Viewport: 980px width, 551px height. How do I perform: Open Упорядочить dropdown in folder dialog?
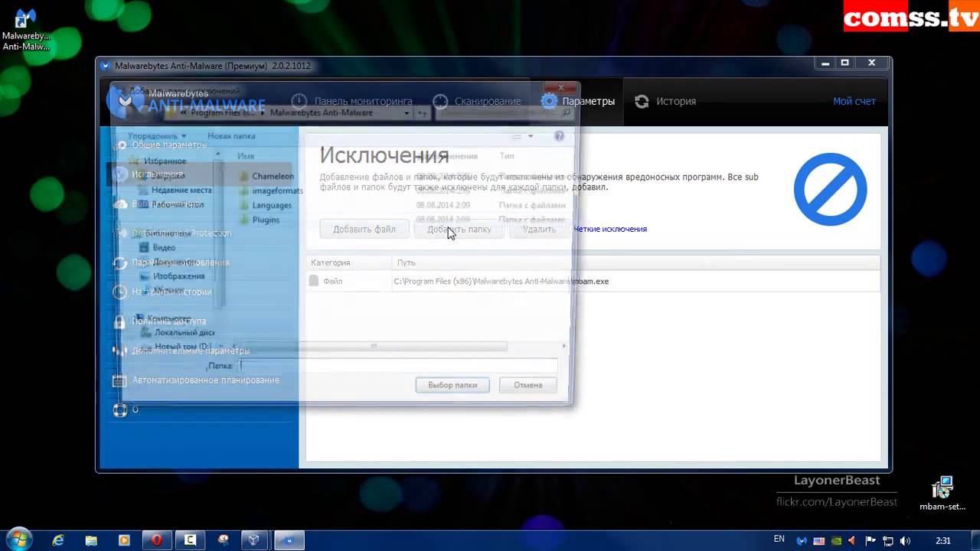tap(157, 136)
